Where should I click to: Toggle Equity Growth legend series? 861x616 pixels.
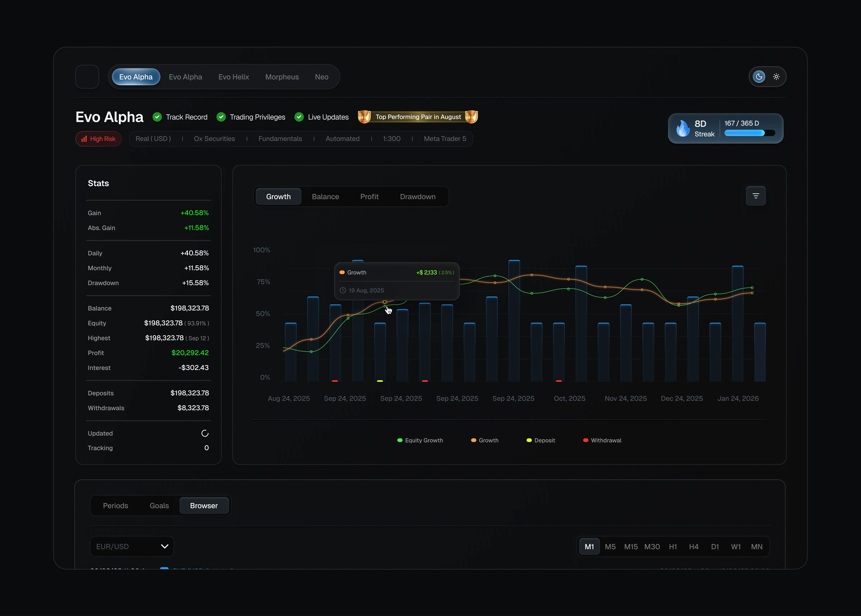point(420,440)
